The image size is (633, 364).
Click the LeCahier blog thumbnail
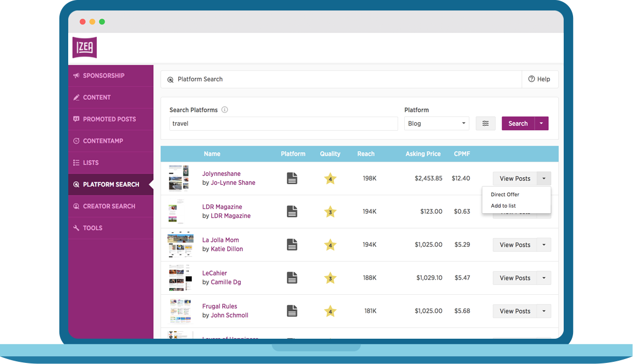pyautogui.click(x=180, y=278)
